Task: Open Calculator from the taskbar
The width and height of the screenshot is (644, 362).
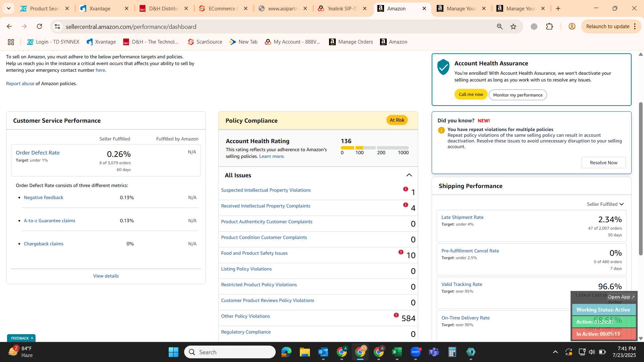Action: point(452,352)
